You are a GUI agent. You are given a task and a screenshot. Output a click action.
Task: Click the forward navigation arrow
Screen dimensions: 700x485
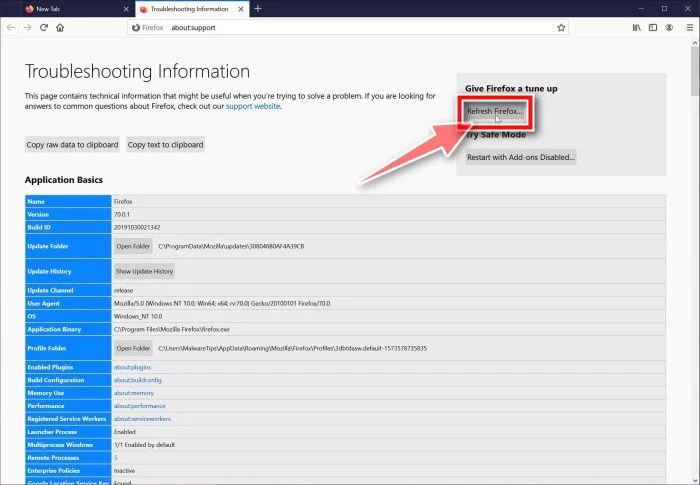tap(27, 28)
